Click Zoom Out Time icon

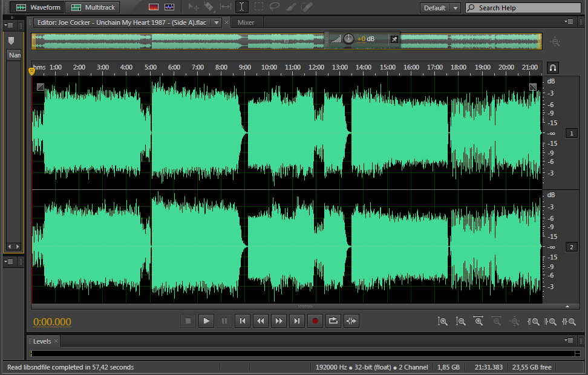point(497,321)
